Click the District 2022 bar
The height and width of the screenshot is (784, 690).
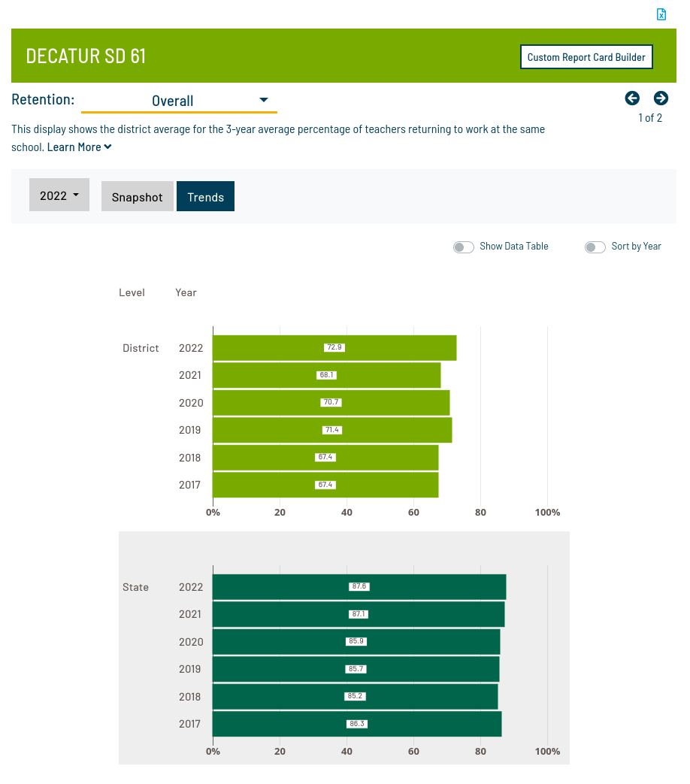coord(334,348)
